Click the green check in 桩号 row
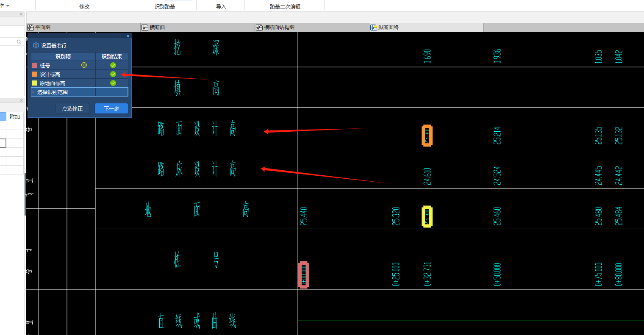Screen dimensions: 644x335 pos(113,65)
